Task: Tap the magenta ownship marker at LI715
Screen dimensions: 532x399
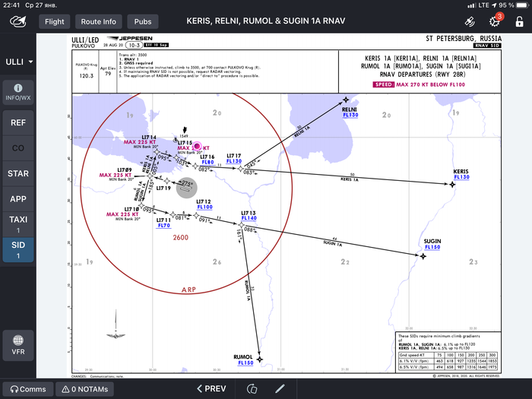Action: click(197, 146)
